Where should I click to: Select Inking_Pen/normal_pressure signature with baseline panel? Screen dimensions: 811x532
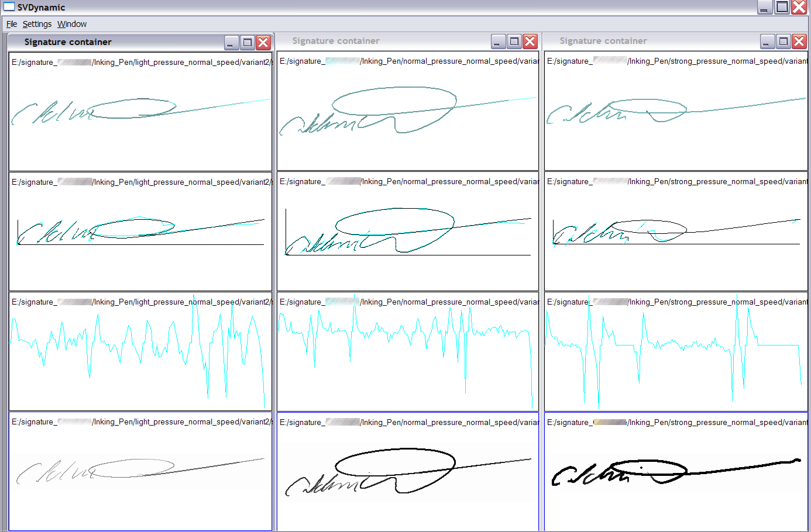click(x=408, y=232)
